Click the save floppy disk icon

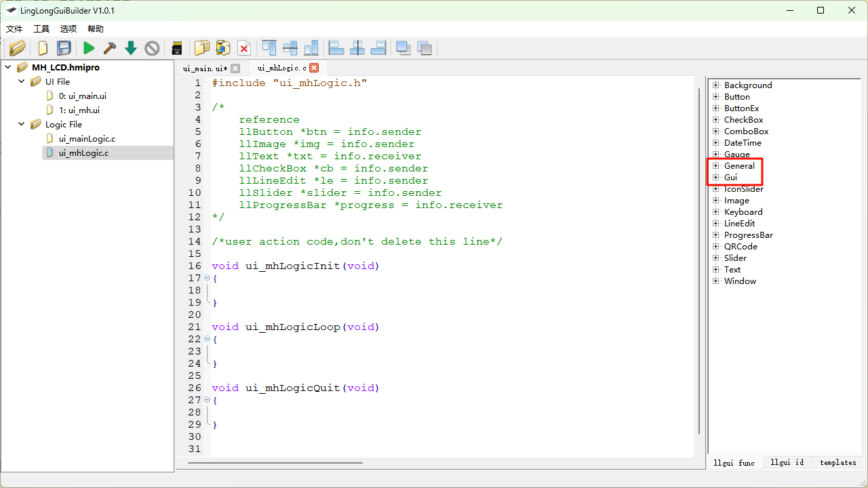pyautogui.click(x=64, y=48)
